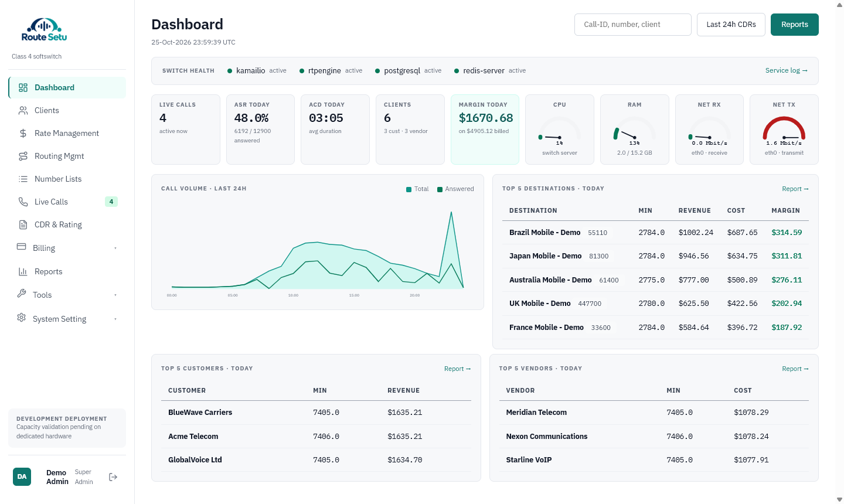Click the Number Lists list icon
844x504 pixels.
[x=23, y=179]
